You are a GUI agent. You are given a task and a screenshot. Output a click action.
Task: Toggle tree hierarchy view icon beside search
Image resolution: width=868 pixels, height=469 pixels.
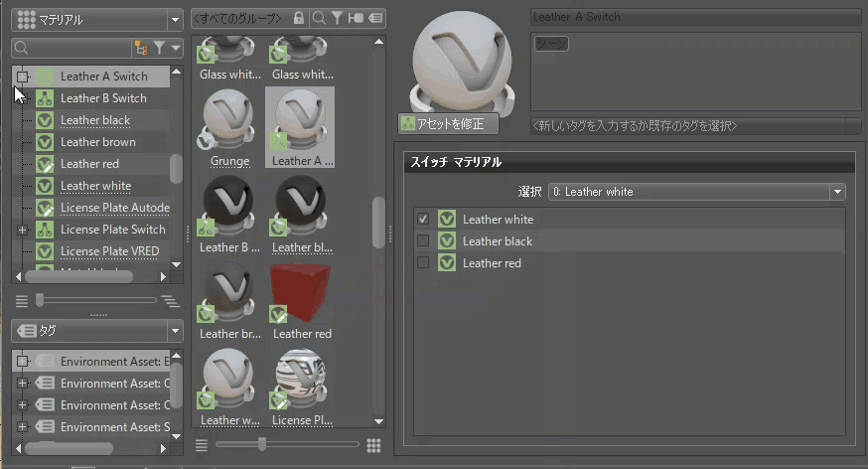pyautogui.click(x=141, y=48)
